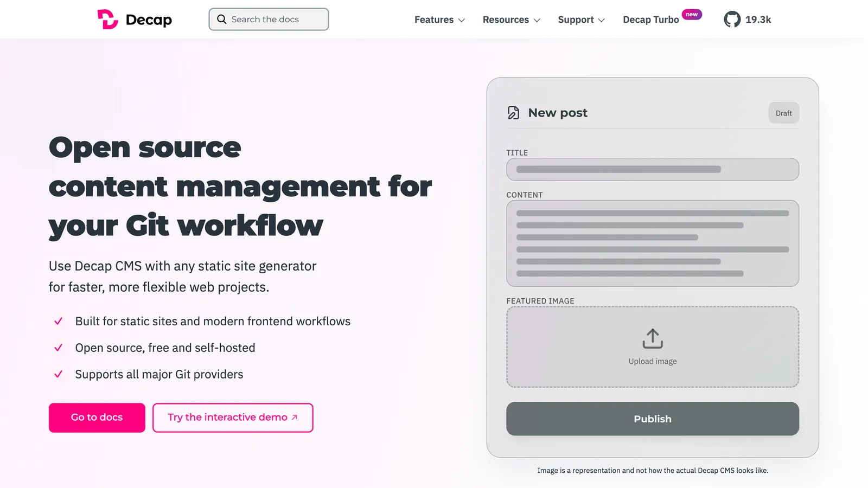Image resolution: width=868 pixels, height=488 pixels.
Task: Click the Open source content management headline
Action: (240, 186)
